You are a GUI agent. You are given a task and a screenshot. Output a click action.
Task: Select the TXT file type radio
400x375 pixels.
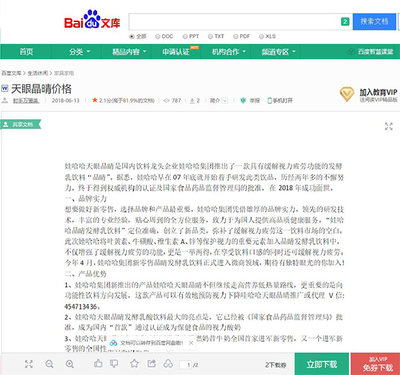pyautogui.click(x=210, y=36)
